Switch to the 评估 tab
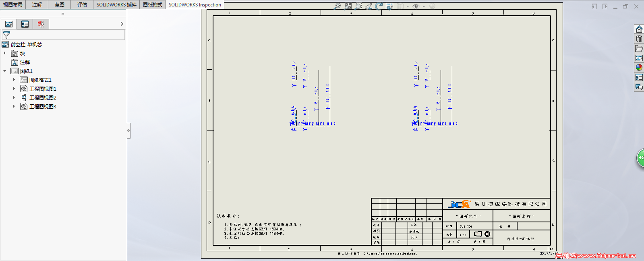Image resolution: width=644 pixels, height=261 pixels. click(82, 5)
